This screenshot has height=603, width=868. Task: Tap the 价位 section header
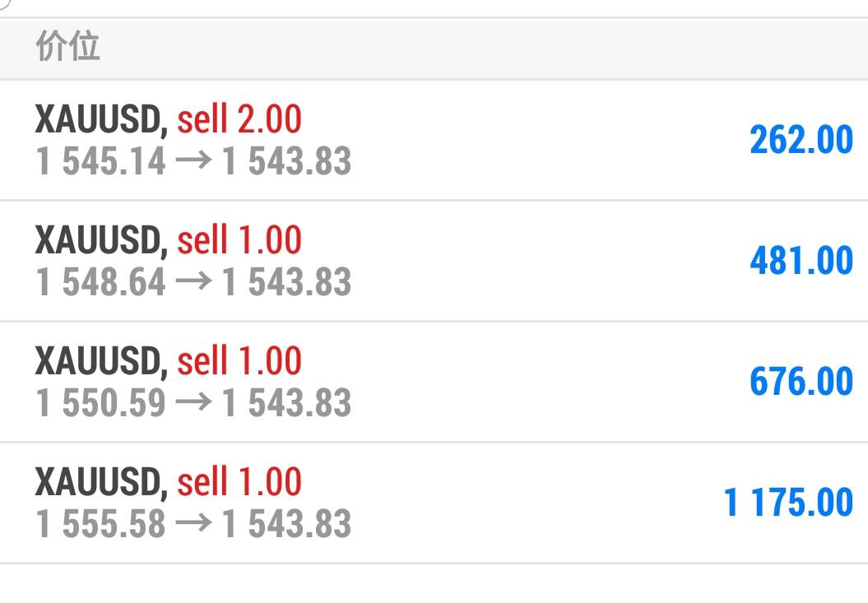click(x=67, y=47)
